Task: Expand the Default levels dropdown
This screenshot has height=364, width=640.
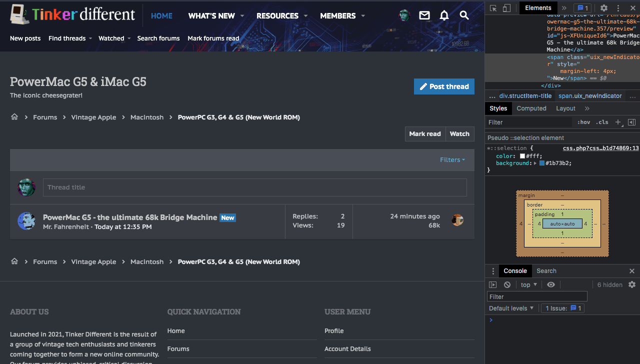Action: point(511,308)
